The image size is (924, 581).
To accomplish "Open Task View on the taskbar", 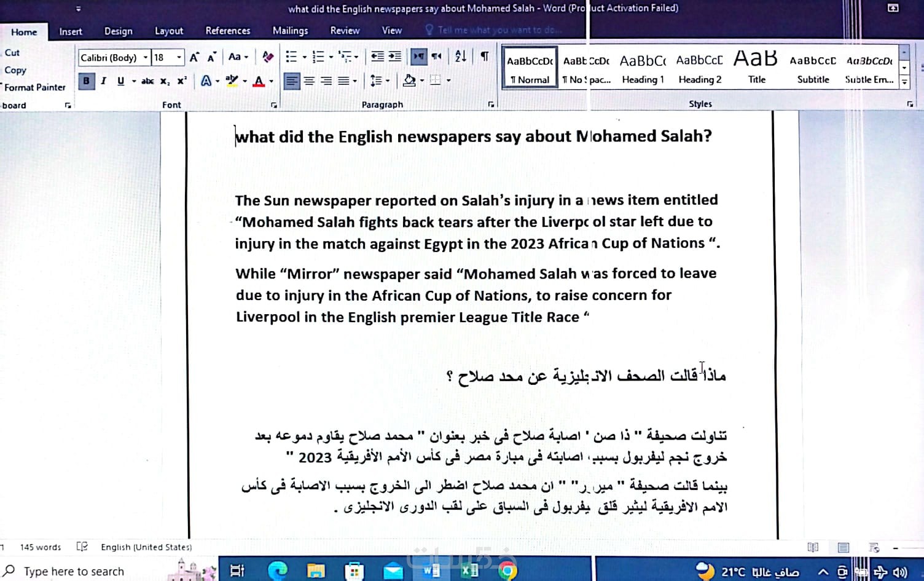I will [237, 571].
